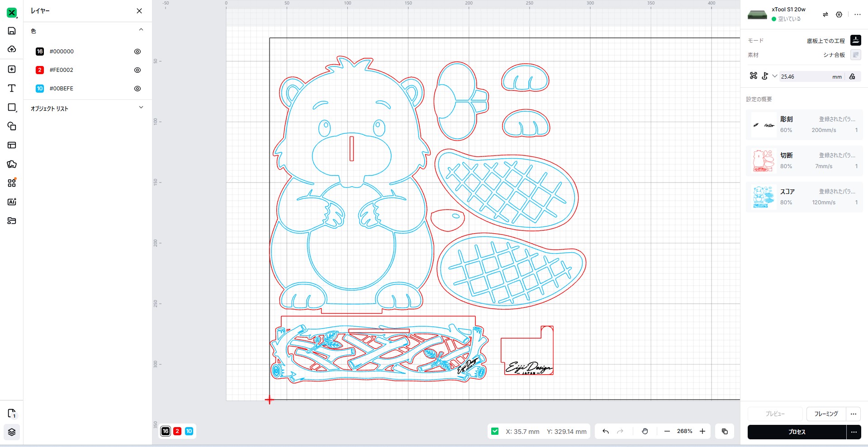Click the cloud upload icon
Screen dimensions: 868x447
pos(12,49)
